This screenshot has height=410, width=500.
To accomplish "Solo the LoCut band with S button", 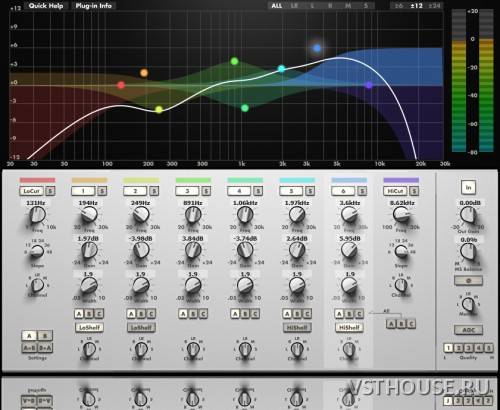I will (x=50, y=191).
